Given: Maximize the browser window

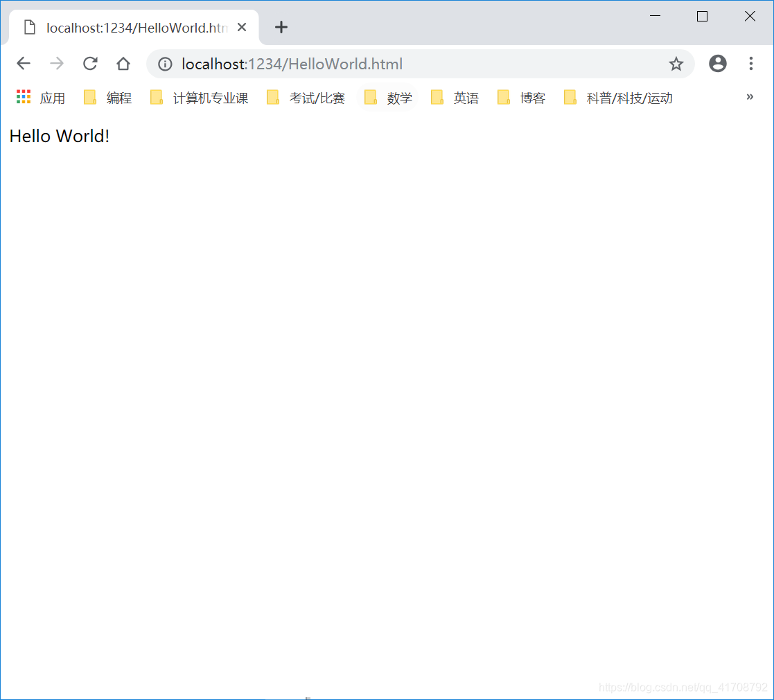Looking at the screenshot, I should click(702, 17).
